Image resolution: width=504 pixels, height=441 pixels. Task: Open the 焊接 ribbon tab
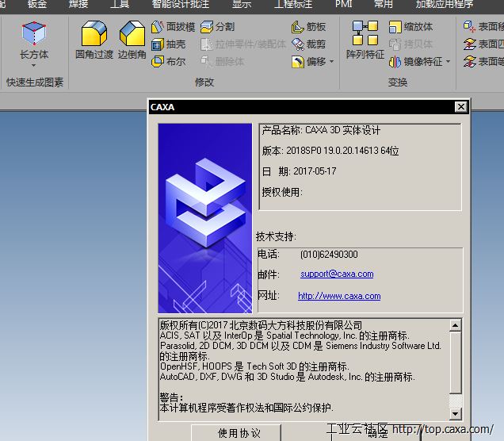pyautogui.click(x=78, y=4)
